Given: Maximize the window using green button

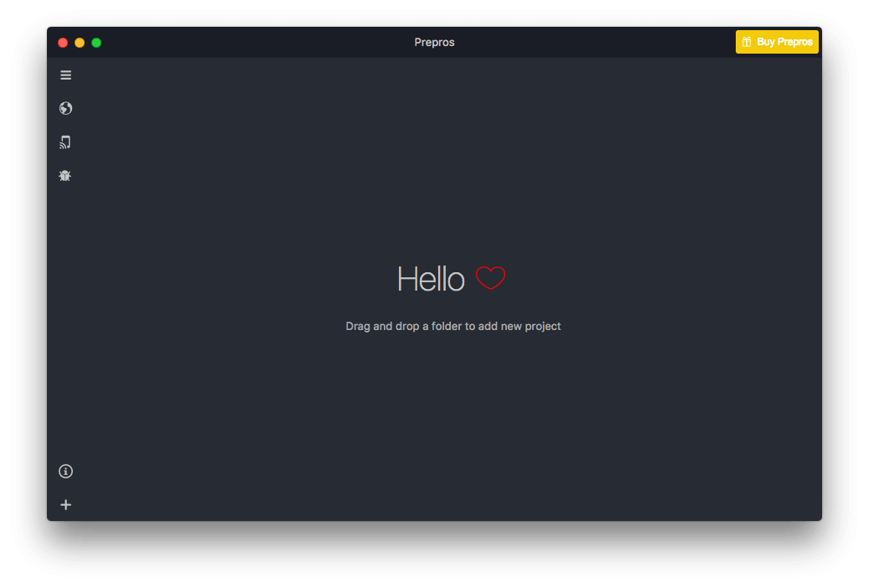Looking at the screenshot, I should (96, 43).
